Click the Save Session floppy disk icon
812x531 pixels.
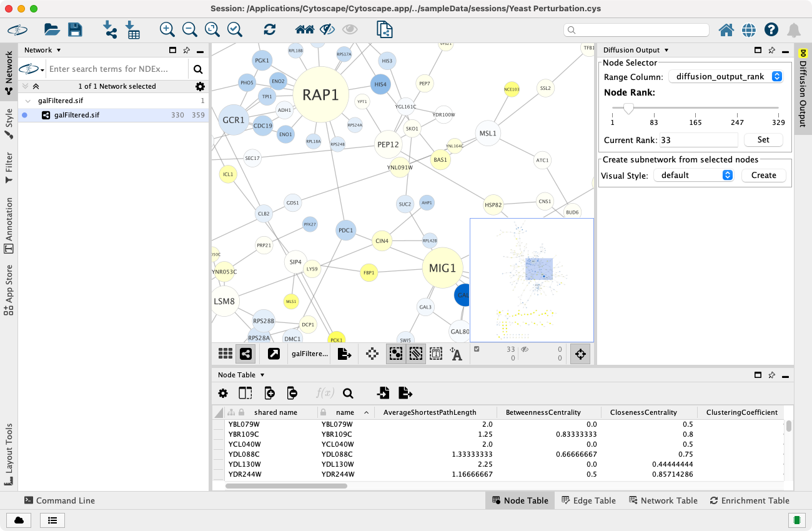[75, 29]
